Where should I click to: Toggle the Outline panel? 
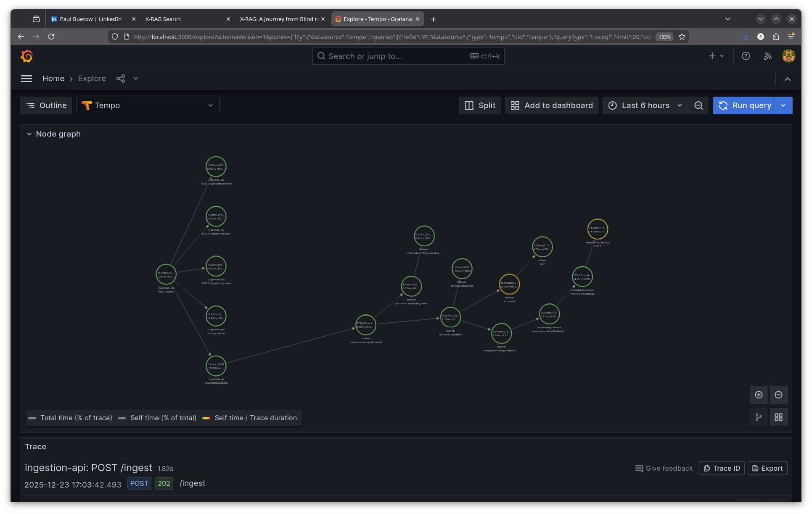(46, 105)
